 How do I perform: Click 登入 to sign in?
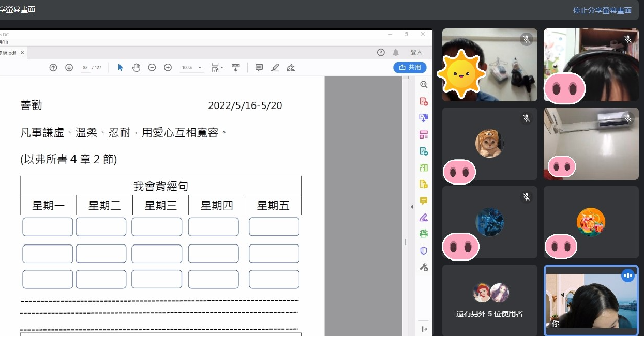pyautogui.click(x=416, y=53)
